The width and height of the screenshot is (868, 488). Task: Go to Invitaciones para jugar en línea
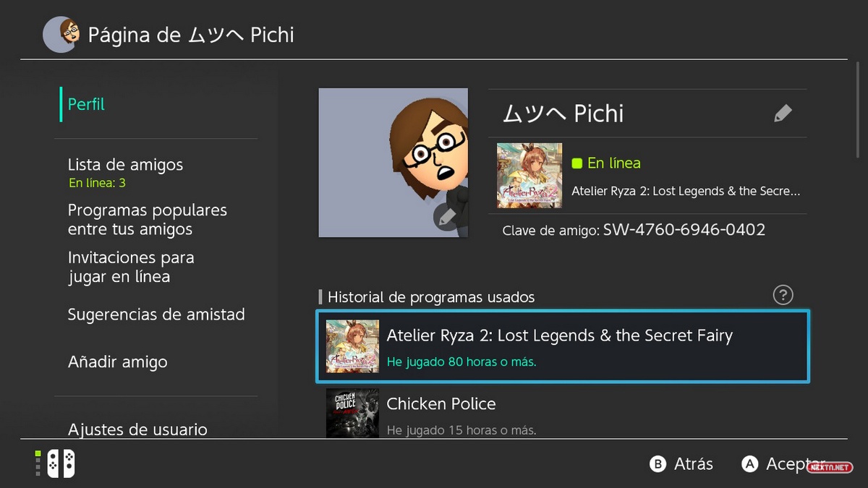(131, 267)
